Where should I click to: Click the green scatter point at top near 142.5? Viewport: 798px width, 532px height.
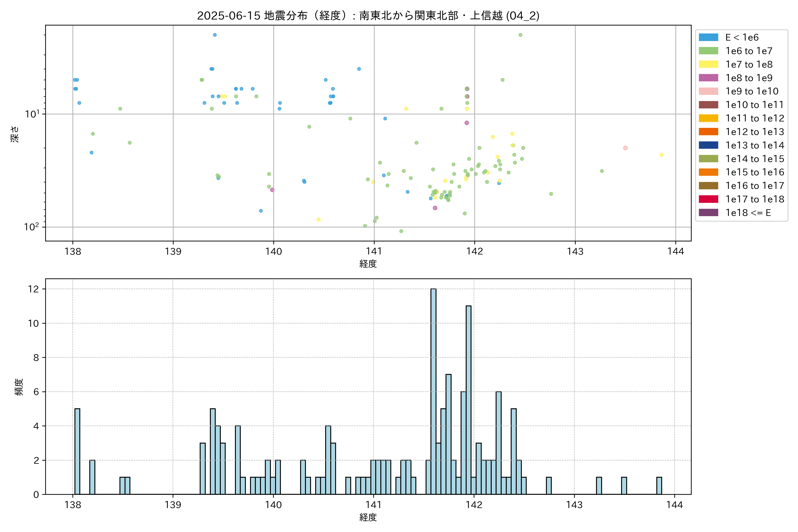[x=520, y=35]
